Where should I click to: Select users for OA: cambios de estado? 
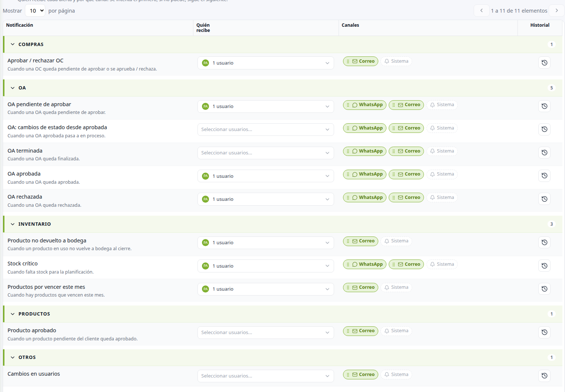click(x=265, y=130)
